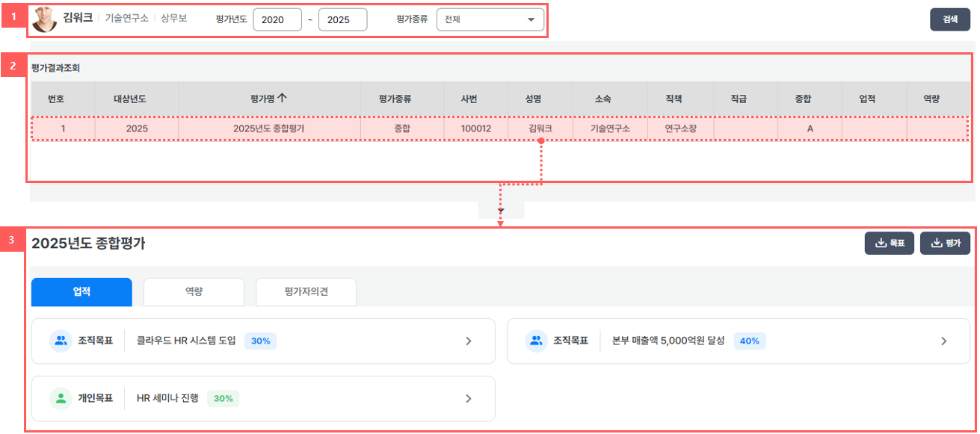
Task: Click the 검색 search button
Action: (950, 19)
